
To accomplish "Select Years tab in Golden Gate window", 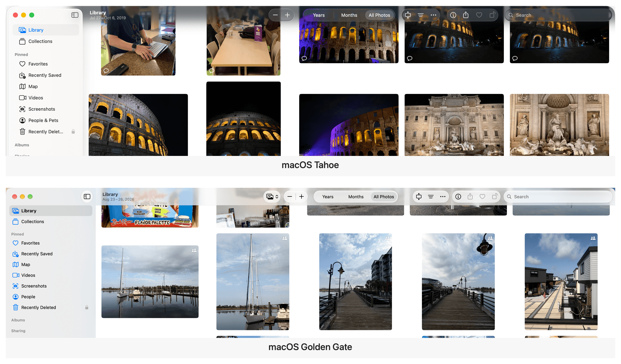I will [328, 197].
